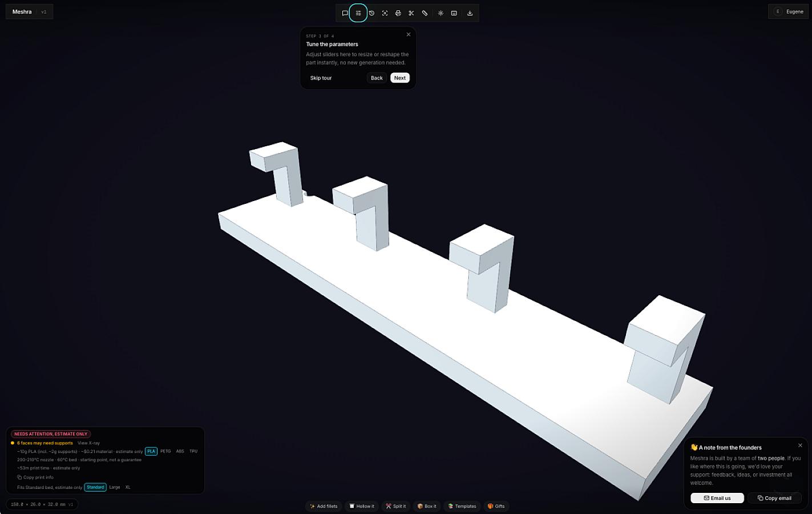Select TPU material
The height and width of the screenshot is (514, 812).
193,451
